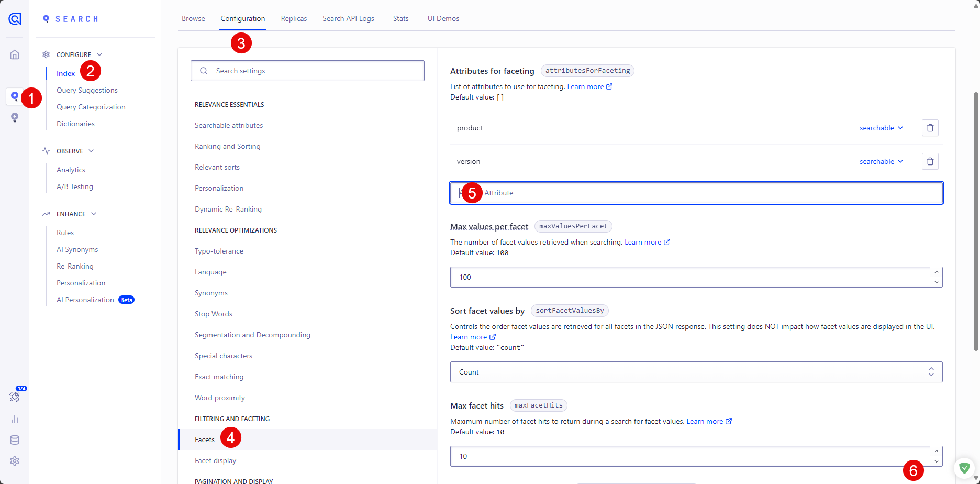980x484 pixels.
Task: Open Query Suggestions
Action: click(87, 90)
